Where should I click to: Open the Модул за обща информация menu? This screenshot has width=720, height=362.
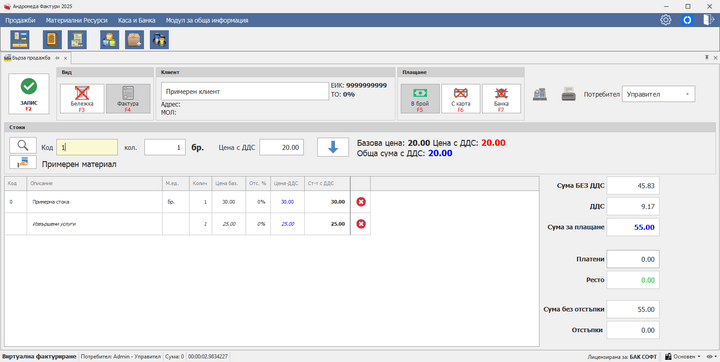(207, 20)
